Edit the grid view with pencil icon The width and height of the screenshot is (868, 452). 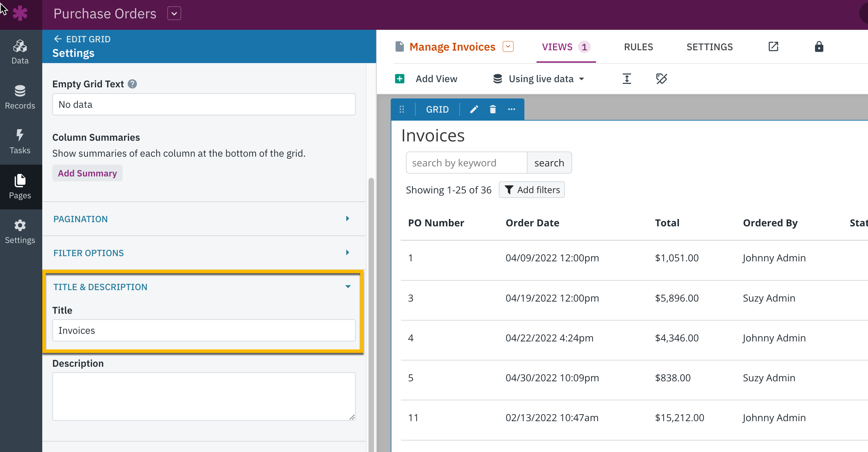point(474,110)
